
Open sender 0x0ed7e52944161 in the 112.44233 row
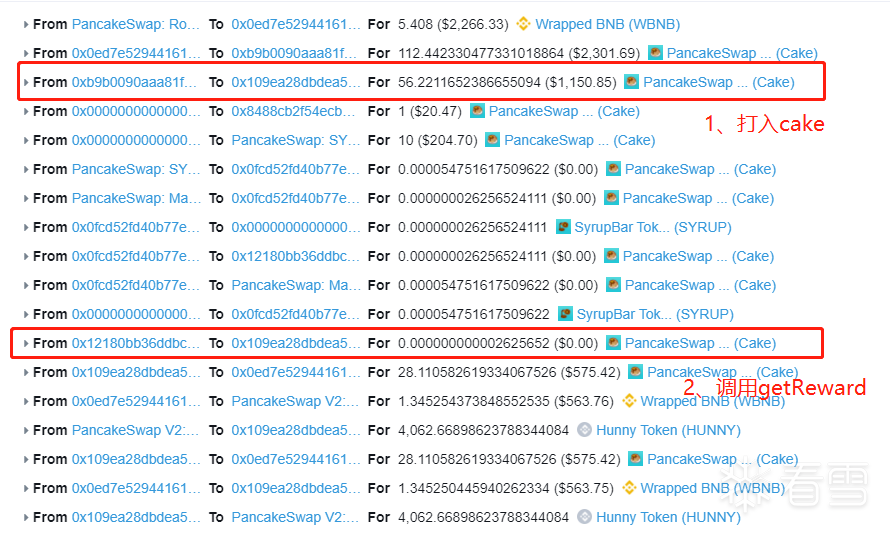click(x=136, y=53)
